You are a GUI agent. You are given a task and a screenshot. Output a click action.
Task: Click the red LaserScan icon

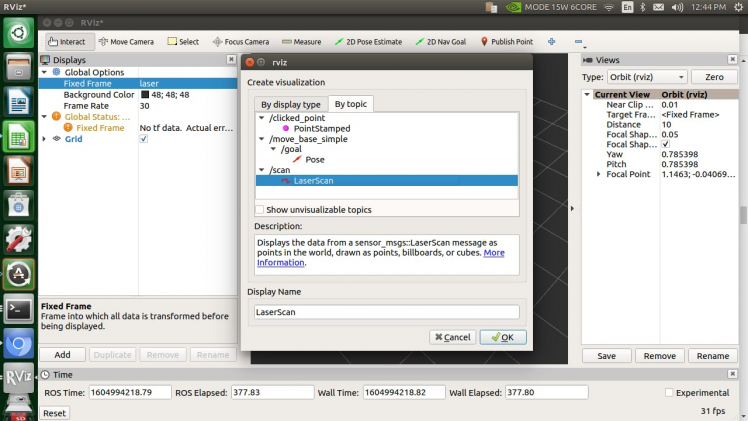(285, 181)
